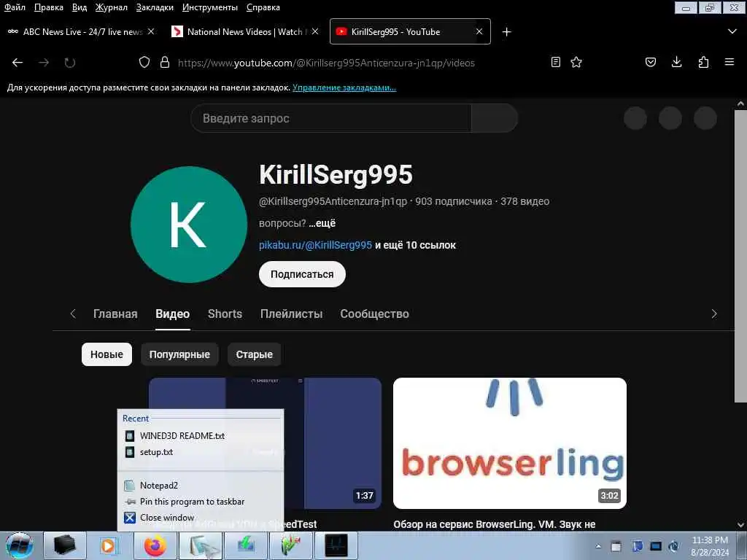Image resolution: width=747 pixels, height=560 pixels.
Task: Switch to the National News Videos tab
Action: (246, 31)
